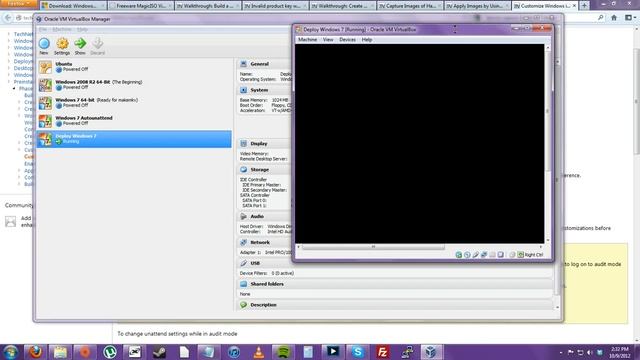Switch to Apply Images by Using tab
The width and height of the screenshot is (640, 360).
click(476, 6)
